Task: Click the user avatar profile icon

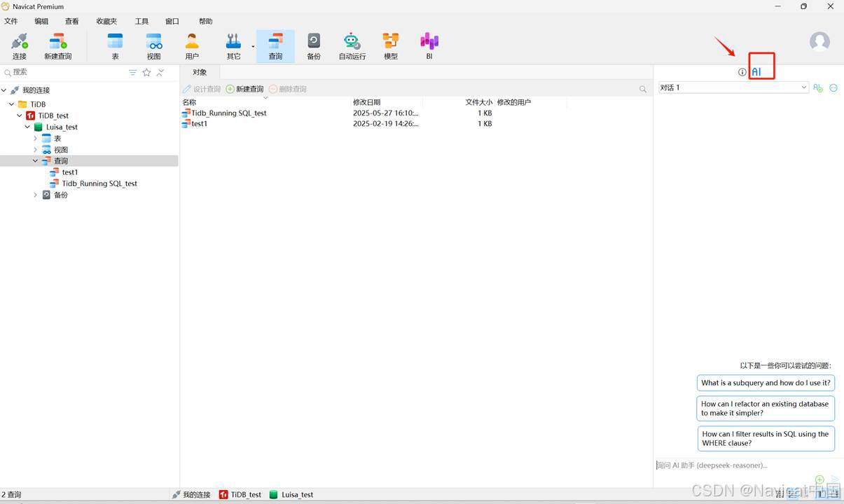Action: (819, 41)
